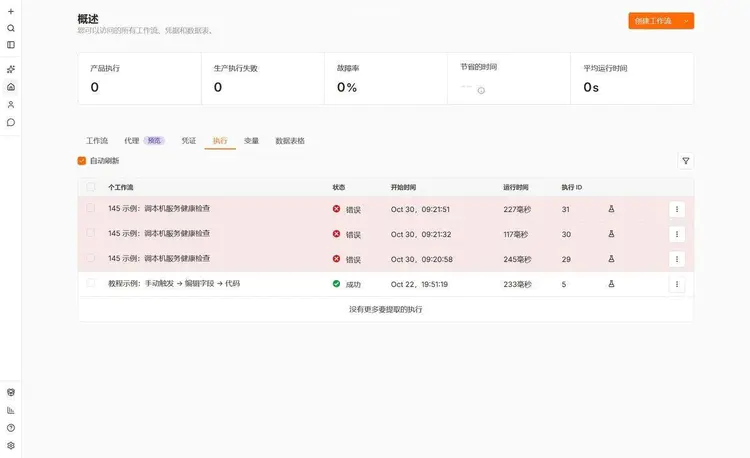Open the workflow name in execution 30 row

point(159,233)
